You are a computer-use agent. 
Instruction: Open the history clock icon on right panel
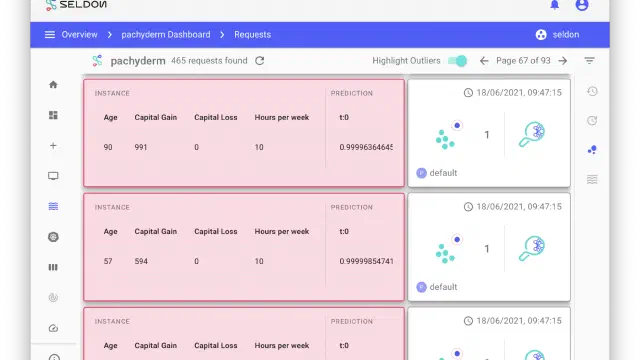click(x=592, y=91)
